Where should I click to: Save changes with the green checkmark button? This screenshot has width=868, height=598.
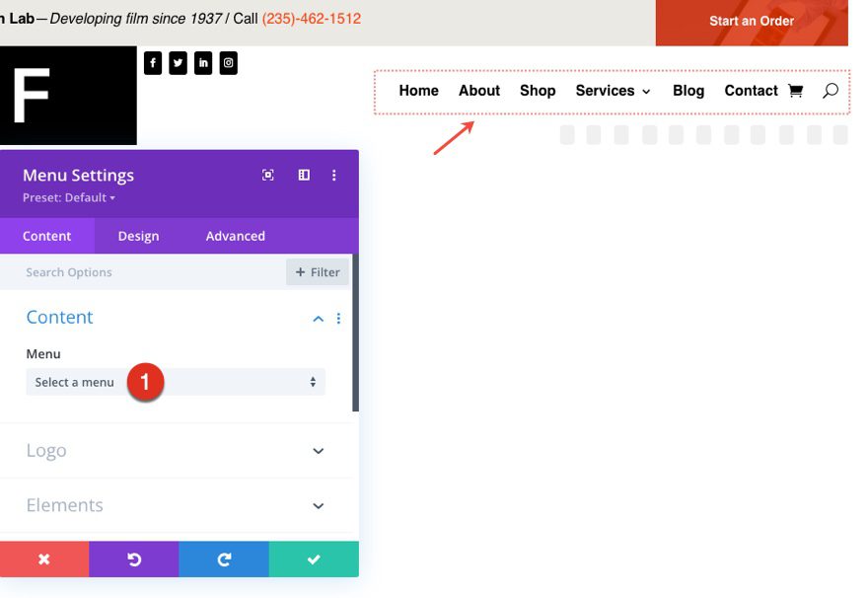coord(314,559)
